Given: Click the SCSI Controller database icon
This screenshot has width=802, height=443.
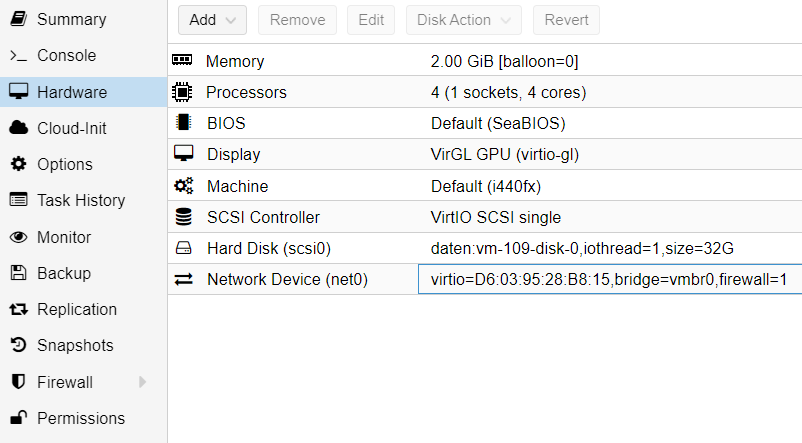Looking at the screenshot, I should click(182, 217).
